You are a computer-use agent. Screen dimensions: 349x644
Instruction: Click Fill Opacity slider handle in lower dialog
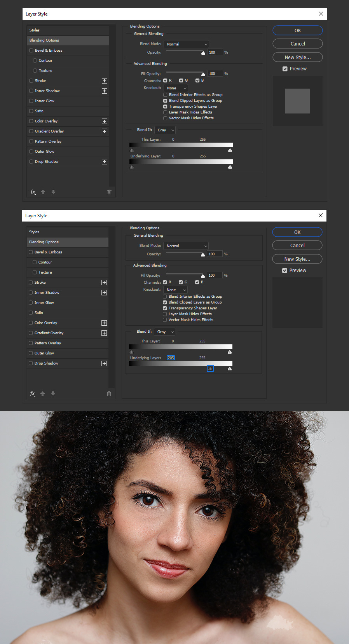pyautogui.click(x=203, y=276)
